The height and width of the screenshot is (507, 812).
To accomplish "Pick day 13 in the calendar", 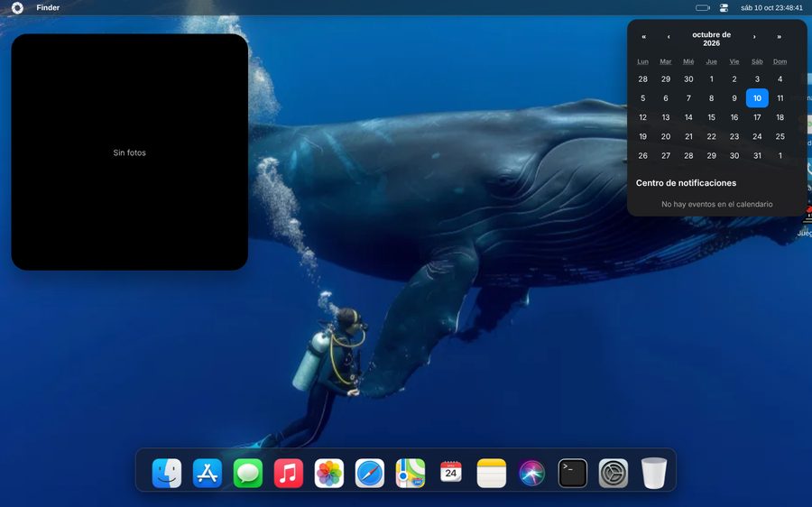I will click(666, 117).
